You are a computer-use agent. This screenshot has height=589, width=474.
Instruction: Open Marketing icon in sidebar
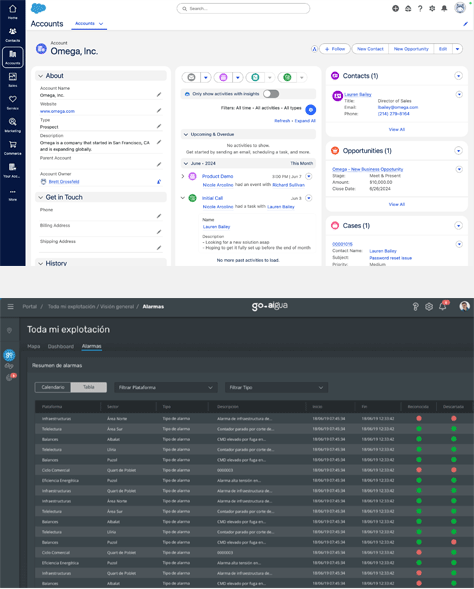pyautogui.click(x=12, y=125)
